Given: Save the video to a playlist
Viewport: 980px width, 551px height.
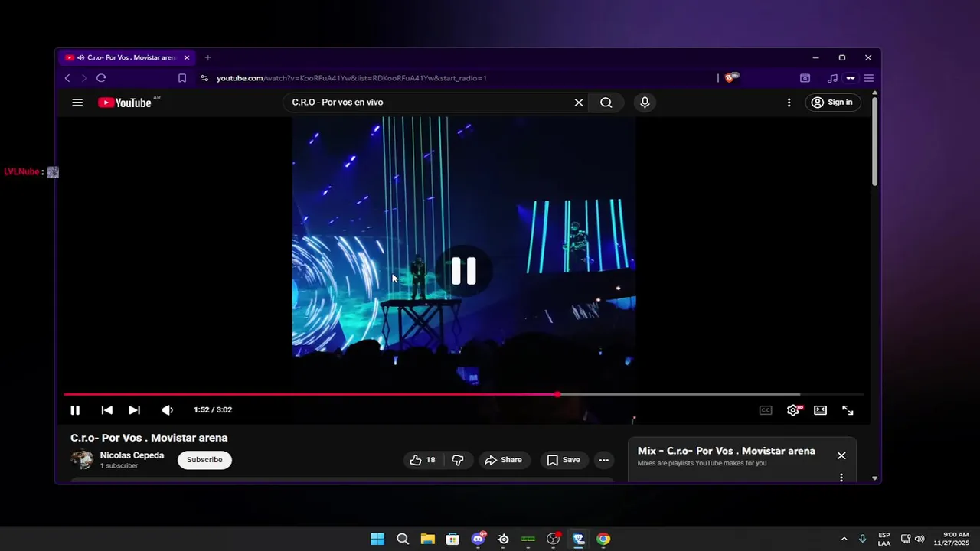Looking at the screenshot, I should pyautogui.click(x=563, y=460).
